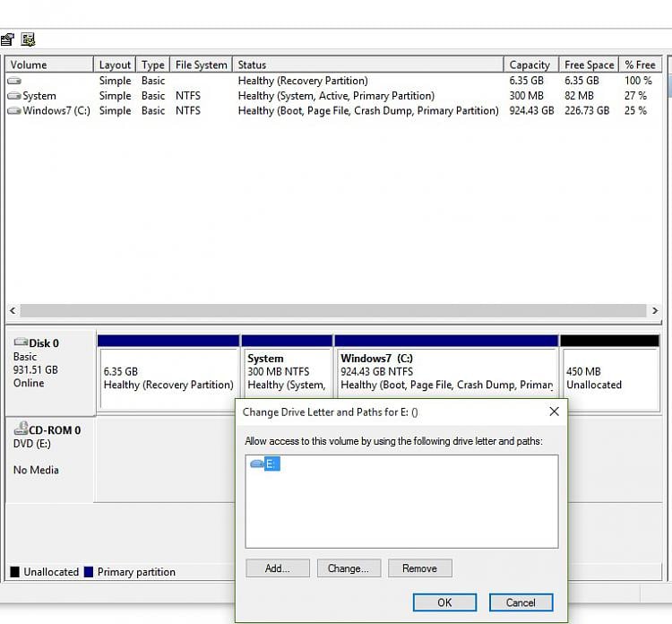
Task: Click the blue Primary partition legend swatch
Action: click(x=89, y=572)
